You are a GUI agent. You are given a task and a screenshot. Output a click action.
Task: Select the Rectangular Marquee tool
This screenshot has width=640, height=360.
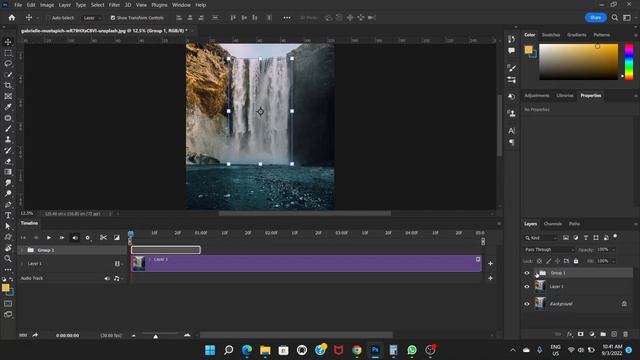coord(8,53)
